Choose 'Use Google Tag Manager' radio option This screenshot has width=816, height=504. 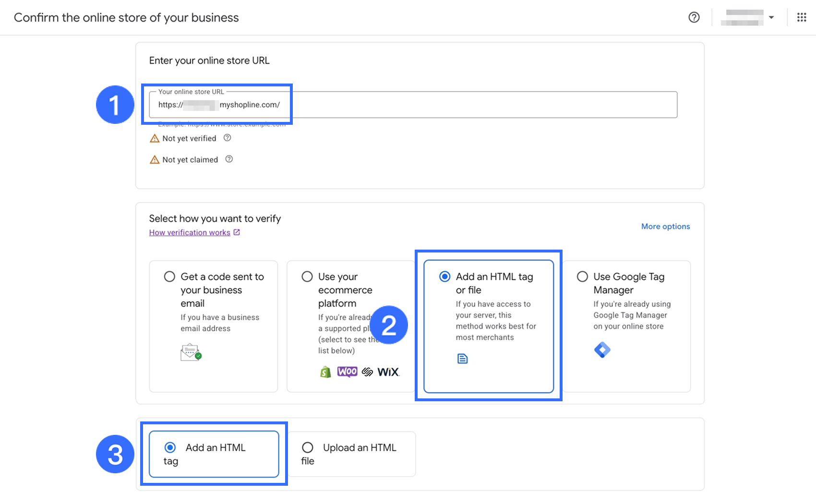tap(582, 276)
